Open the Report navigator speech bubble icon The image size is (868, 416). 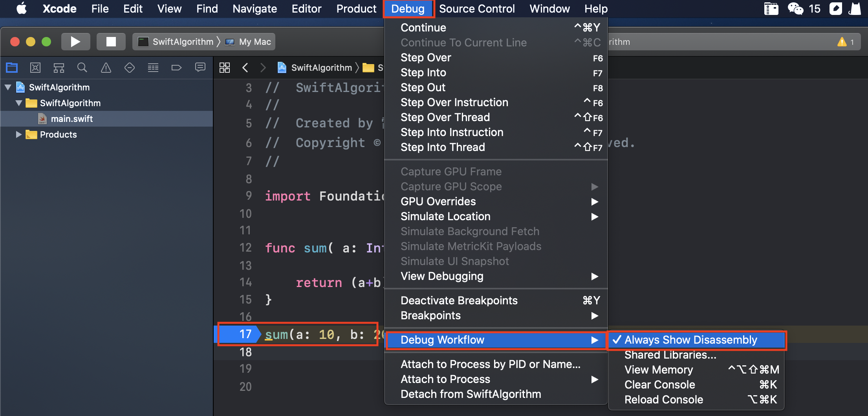(x=200, y=68)
